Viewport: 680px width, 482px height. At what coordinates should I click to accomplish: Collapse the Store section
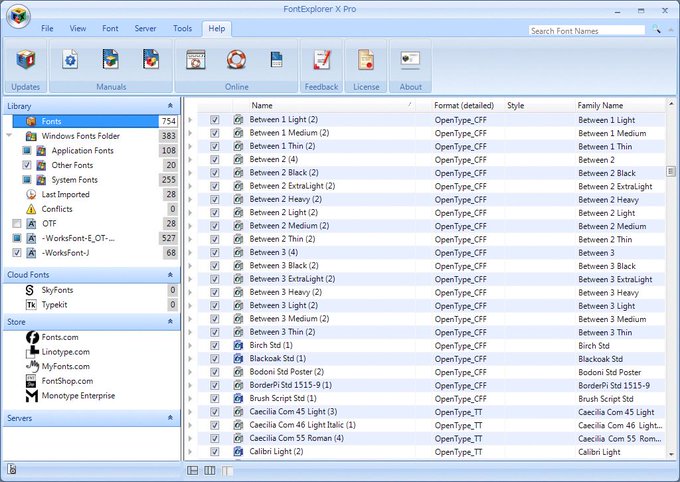click(170, 321)
